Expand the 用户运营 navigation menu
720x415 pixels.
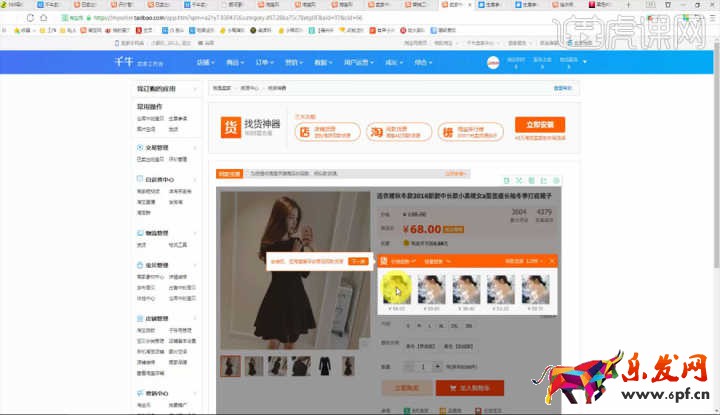point(355,63)
